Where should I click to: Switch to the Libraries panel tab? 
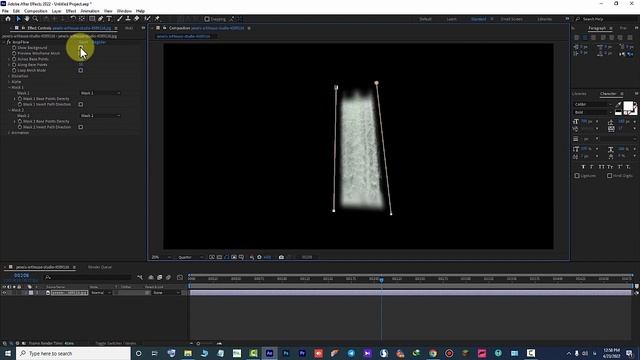point(579,94)
